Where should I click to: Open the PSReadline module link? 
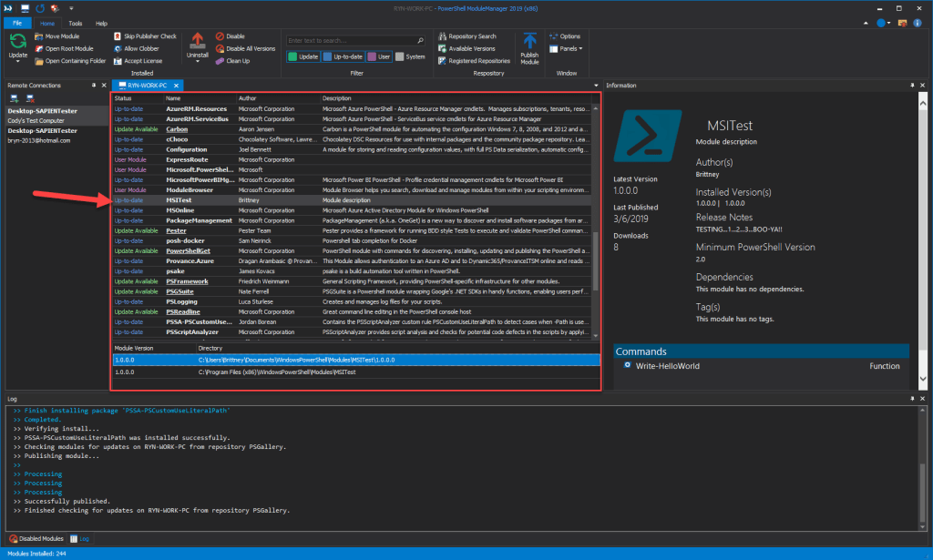click(x=182, y=311)
